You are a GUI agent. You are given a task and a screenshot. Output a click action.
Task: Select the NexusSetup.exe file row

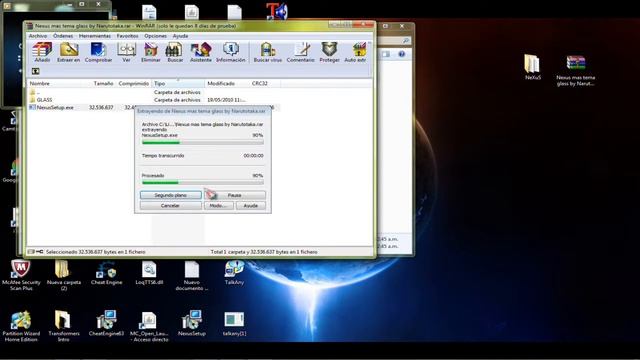[x=154, y=107]
